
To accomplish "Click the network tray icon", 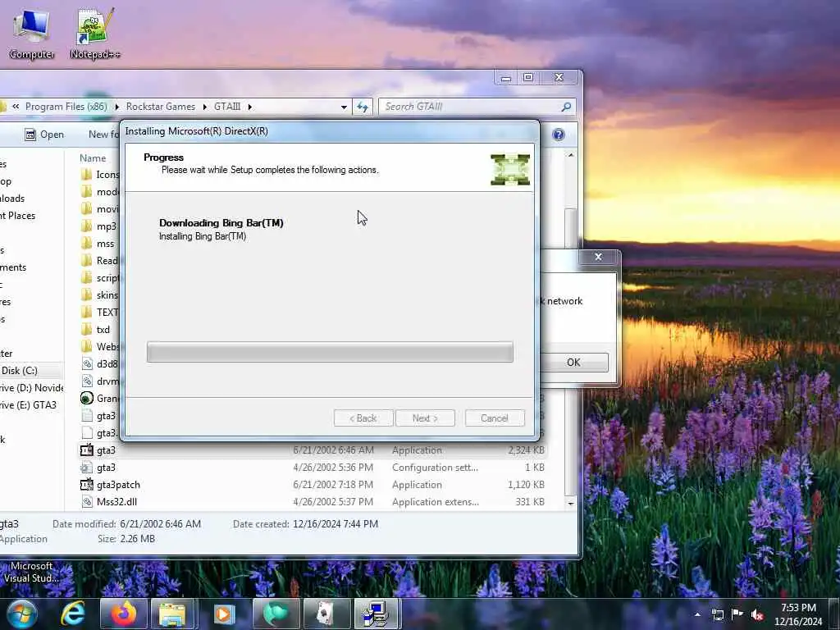I will pyautogui.click(x=717, y=614).
